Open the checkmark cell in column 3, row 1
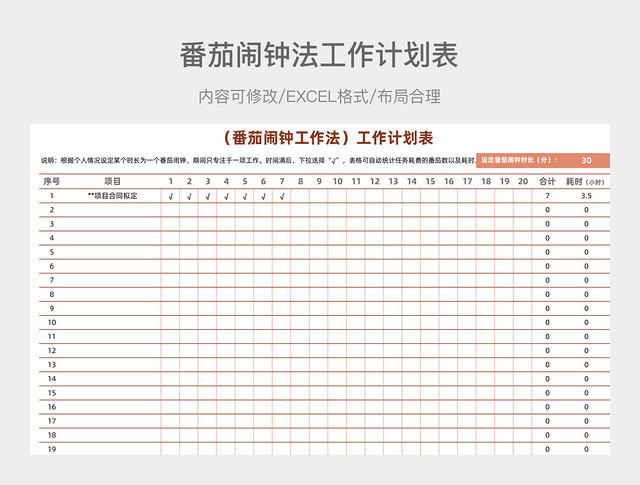The height and width of the screenshot is (485, 640). click(208, 196)
